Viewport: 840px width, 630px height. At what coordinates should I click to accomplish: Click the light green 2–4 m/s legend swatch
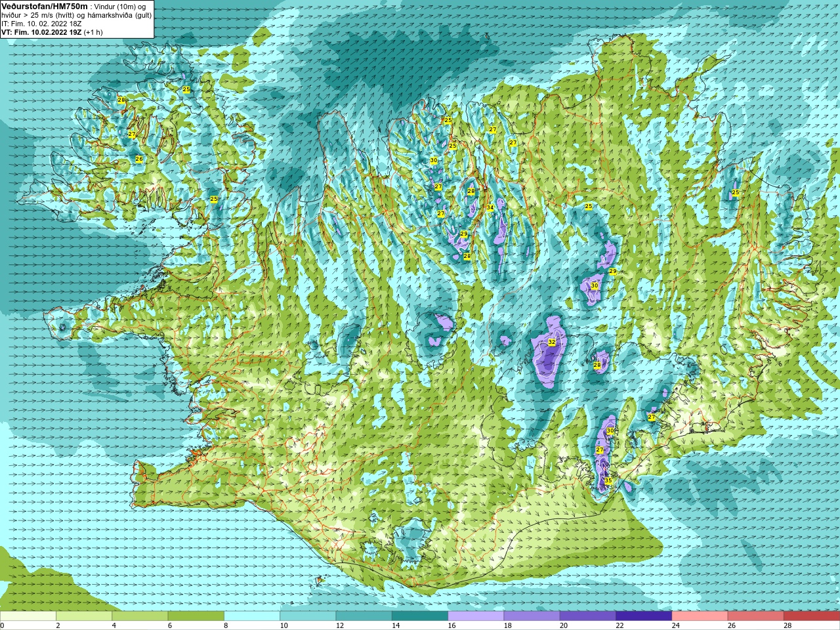84,616
